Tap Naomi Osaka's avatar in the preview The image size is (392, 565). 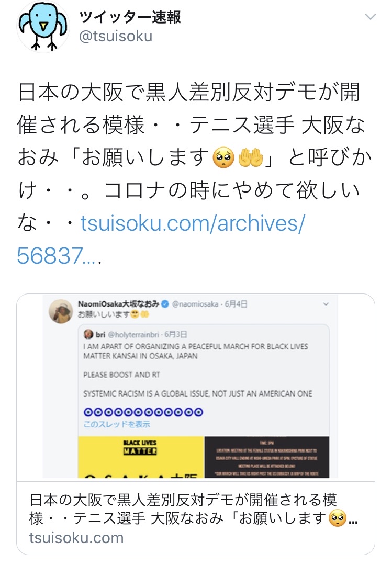61,311
